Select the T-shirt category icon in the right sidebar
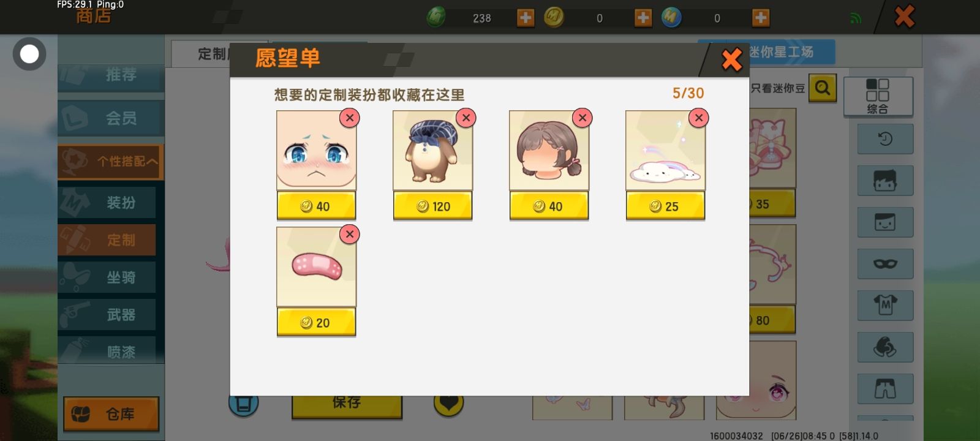This screenshot has height=441, width=980. pyautogui.click(x=885, y=305)
